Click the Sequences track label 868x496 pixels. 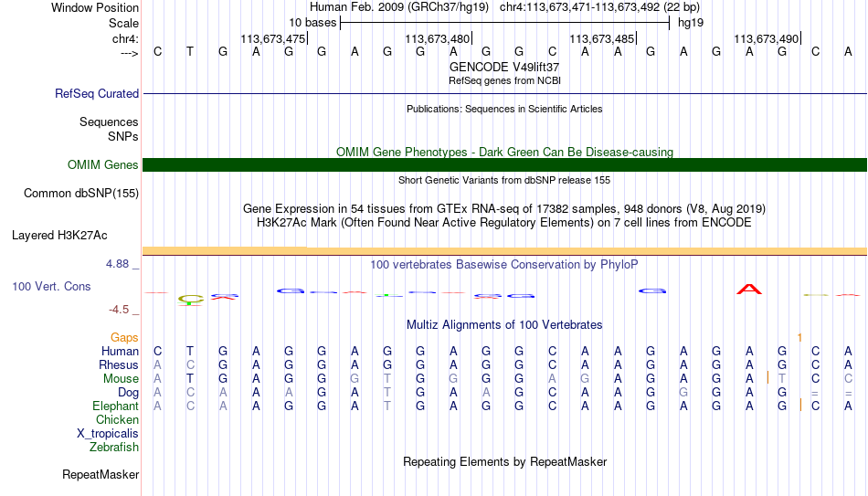point(109,121)
